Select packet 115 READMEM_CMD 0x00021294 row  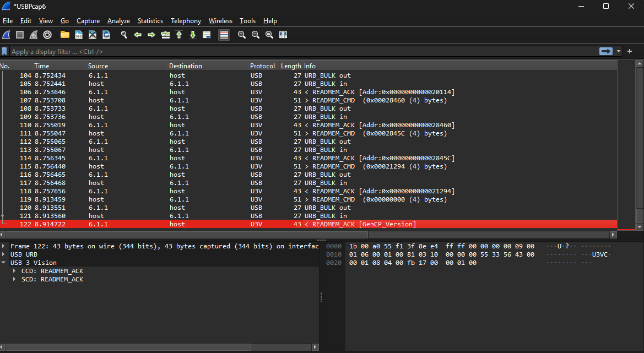[x=309, y=166]
